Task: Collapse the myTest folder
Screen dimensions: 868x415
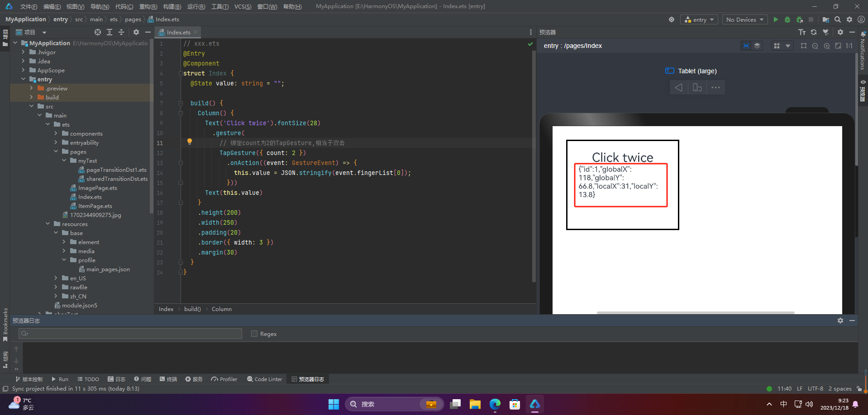Action: pyautogui.click(x=64, y=160)
